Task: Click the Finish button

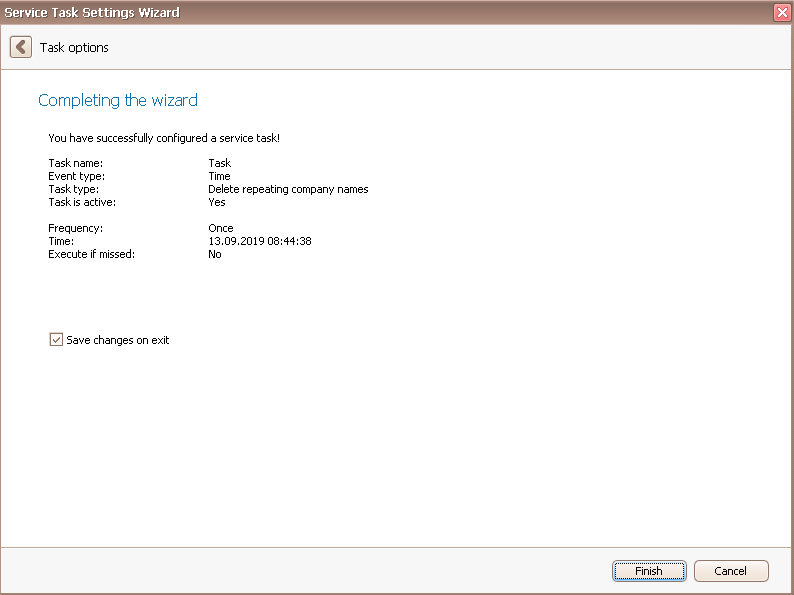Action: point(649,571)
